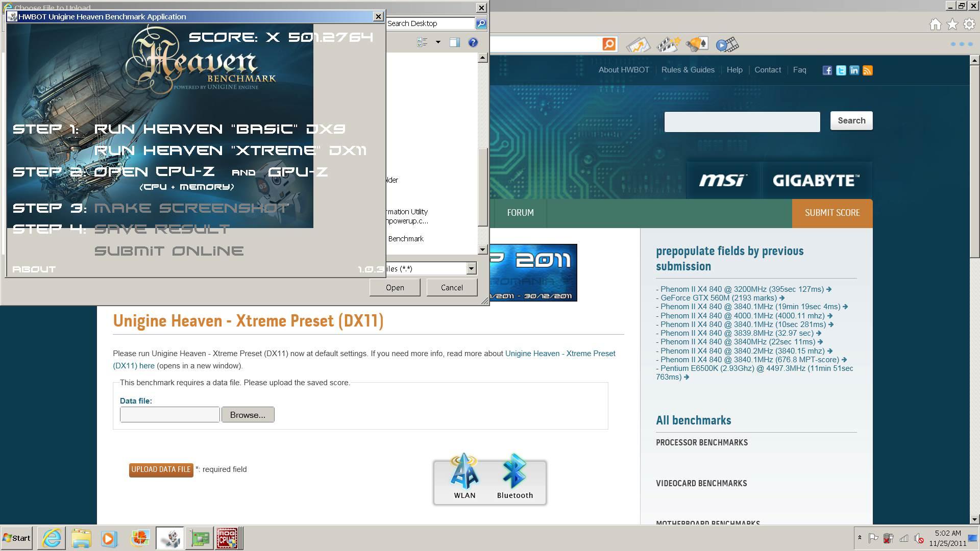
Task: Open HWBOT RSS feed icon
Action: coord(867,70)
